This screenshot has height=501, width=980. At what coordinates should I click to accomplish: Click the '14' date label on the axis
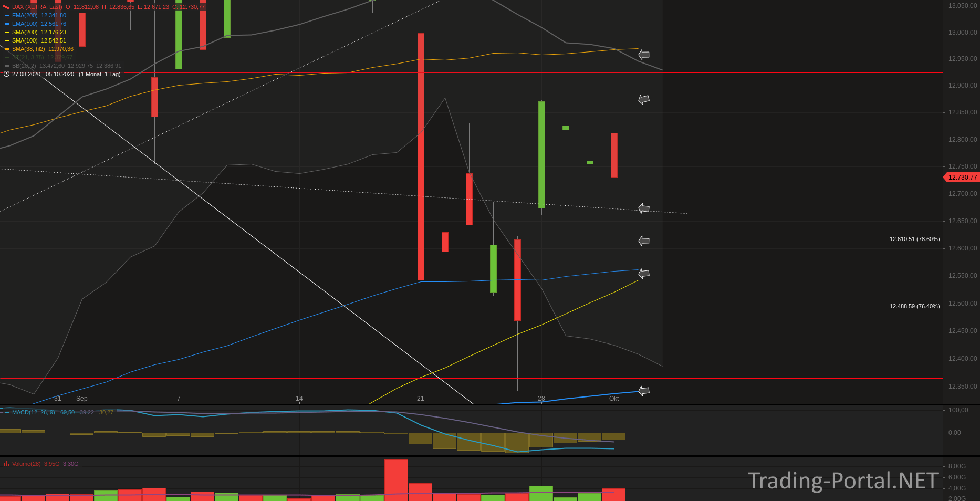(299, 399)
